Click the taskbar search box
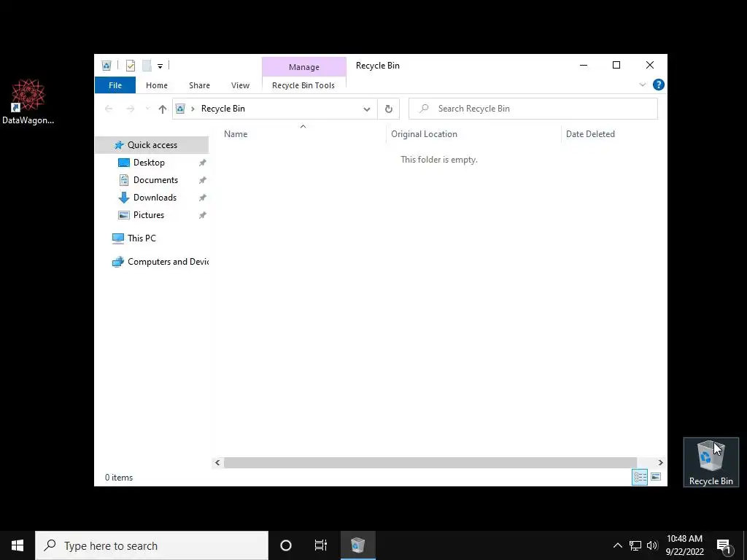747x560 pixels. click(x=152, y=545)
